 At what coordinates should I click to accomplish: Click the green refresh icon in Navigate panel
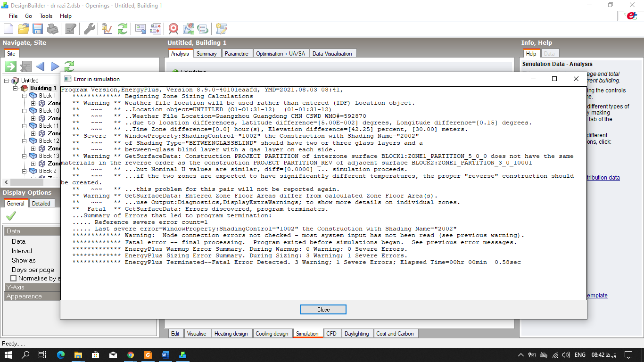click(x=69, y=66)
